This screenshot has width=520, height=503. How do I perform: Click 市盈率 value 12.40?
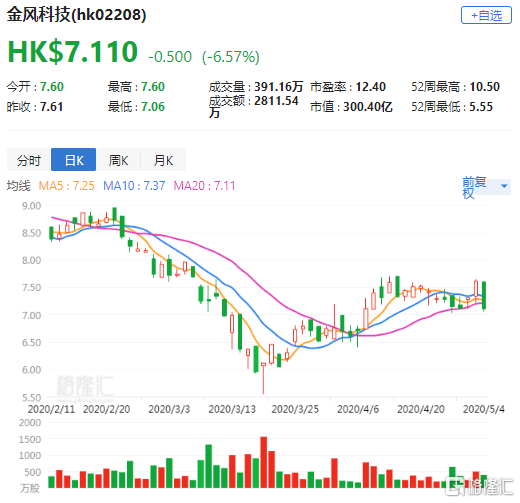[x=371, y=87]
